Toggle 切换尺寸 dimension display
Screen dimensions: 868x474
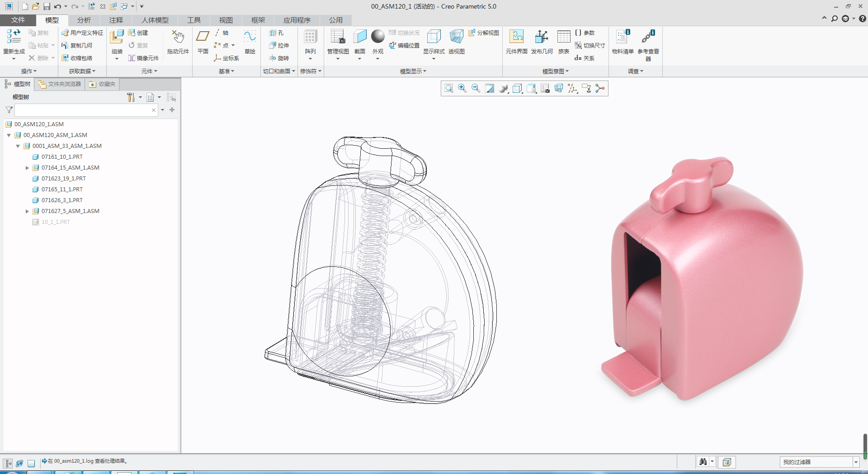pyautogui.click(x=590, y=46)
